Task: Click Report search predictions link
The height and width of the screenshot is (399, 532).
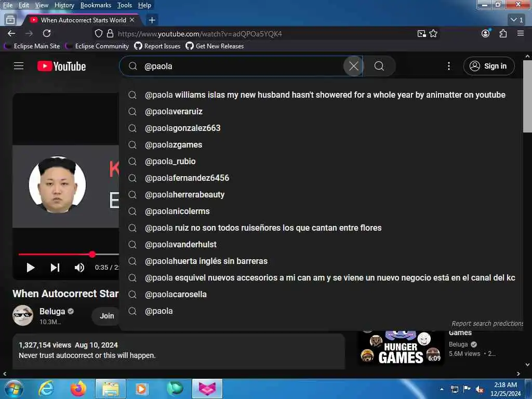Action: [487, 324]
